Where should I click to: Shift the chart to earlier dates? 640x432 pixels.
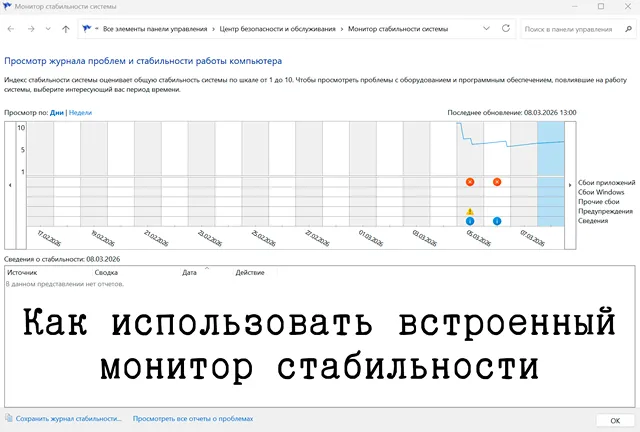(10, 185)
